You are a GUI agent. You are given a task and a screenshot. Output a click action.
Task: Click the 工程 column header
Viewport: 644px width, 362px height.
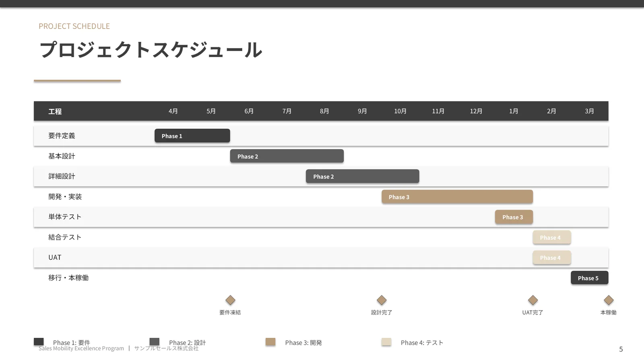(55, 111)
